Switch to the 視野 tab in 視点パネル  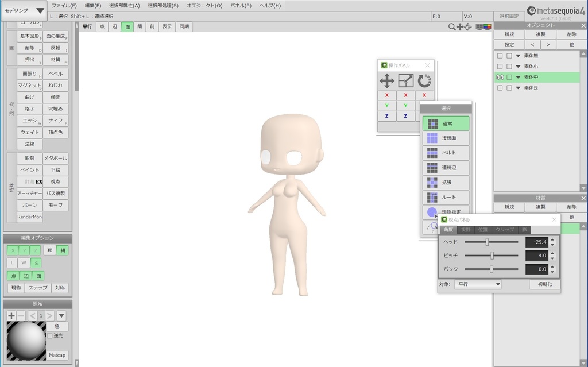(x=466, y=230)
